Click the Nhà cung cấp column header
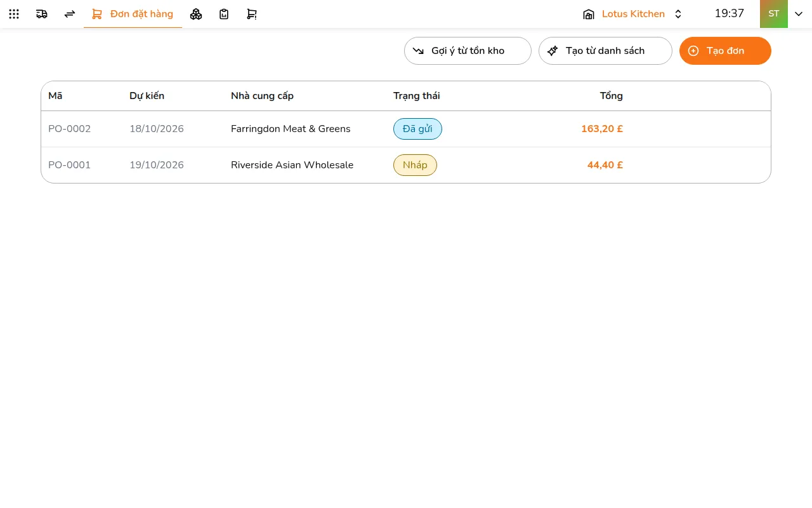The height and width of the screenshot is (508, 812). click(262, 96)
